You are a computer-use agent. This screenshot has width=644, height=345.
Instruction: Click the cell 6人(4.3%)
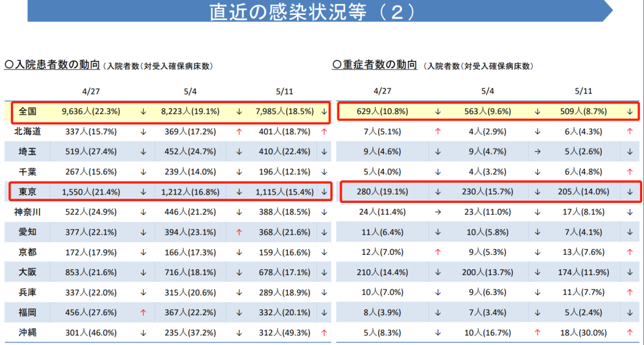(x=583, y=131)
